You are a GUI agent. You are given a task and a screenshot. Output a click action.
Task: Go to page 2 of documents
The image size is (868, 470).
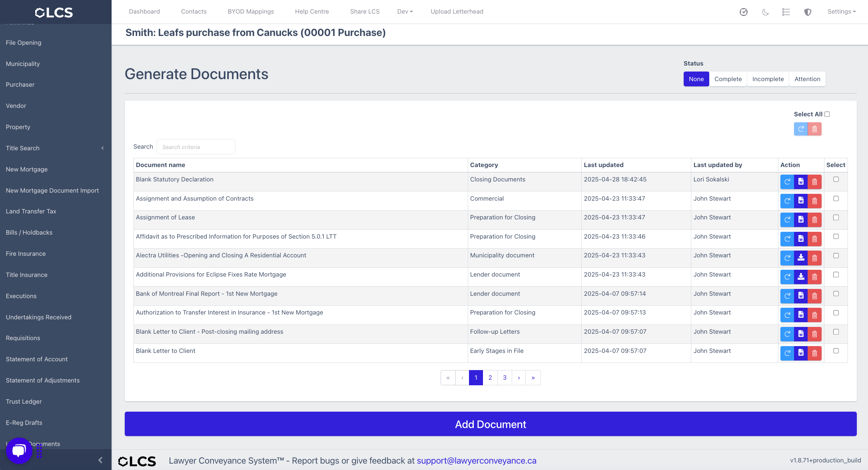[490, 378]
